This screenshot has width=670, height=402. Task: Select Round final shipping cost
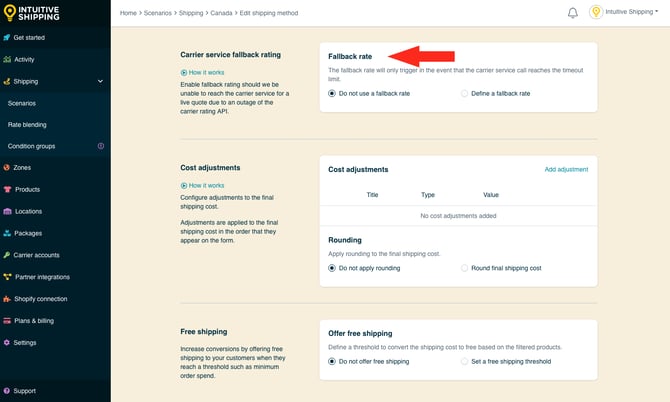tap(464, 268)
